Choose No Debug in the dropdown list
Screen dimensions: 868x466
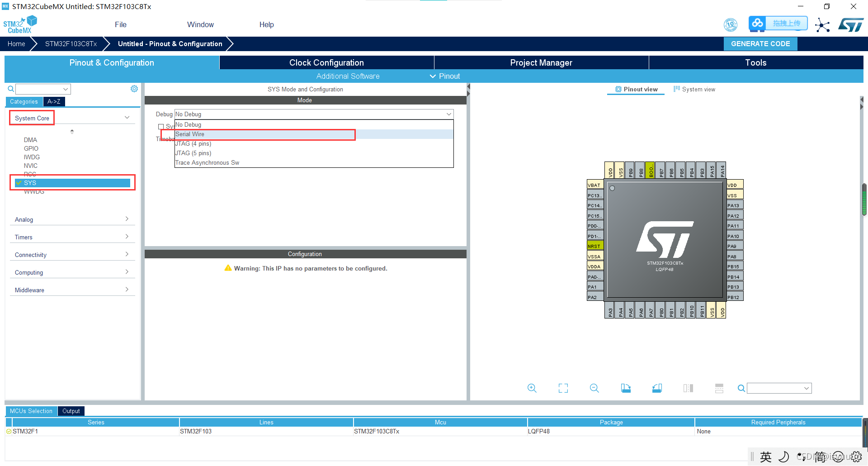coord(314,125)
